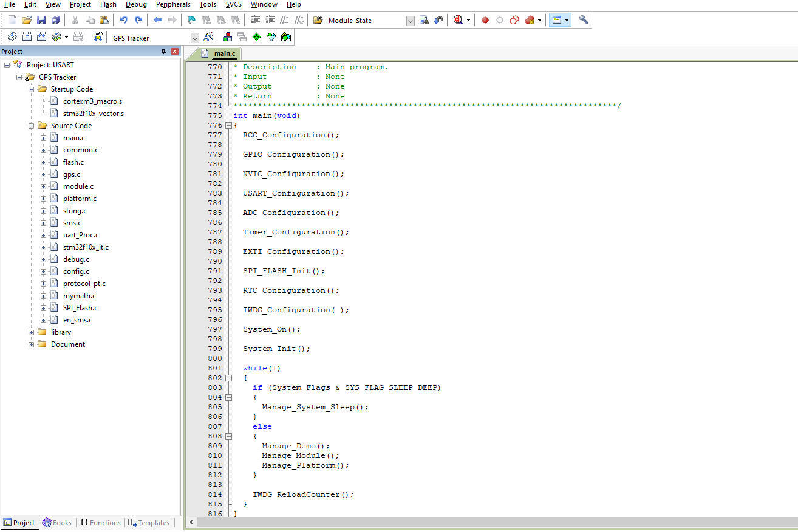
Task: Insert or remove a breakpoint with the red dot
Action: pyautogui.click(x=485, y=20)
